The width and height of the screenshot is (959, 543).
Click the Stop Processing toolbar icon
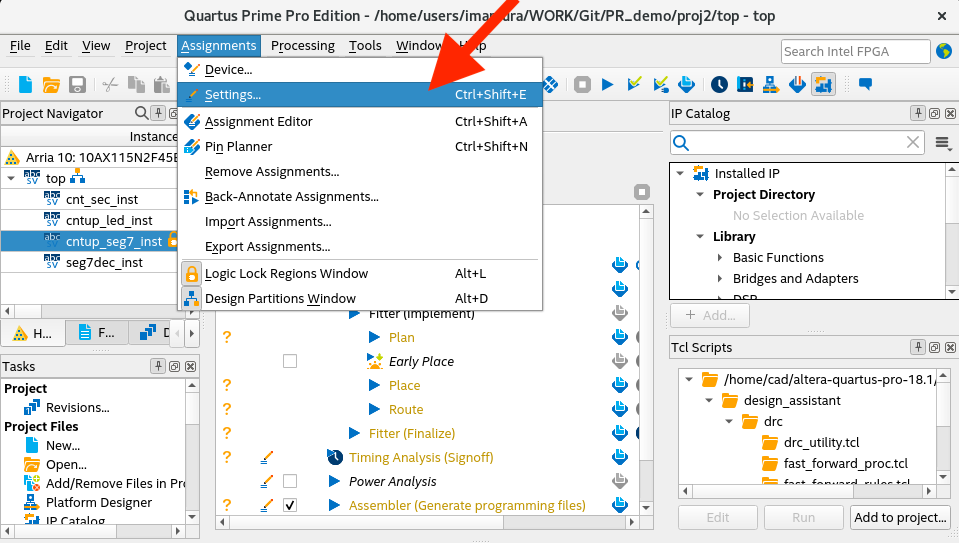coord(582,84)
